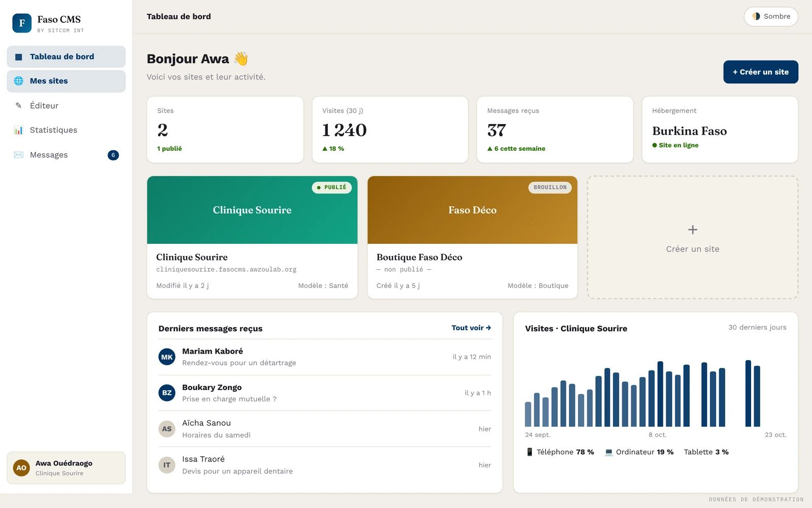Click the Messages unread badge showing 6
Image resolution: width=812 pixels, height=508 pixels.
click(113, 155)
